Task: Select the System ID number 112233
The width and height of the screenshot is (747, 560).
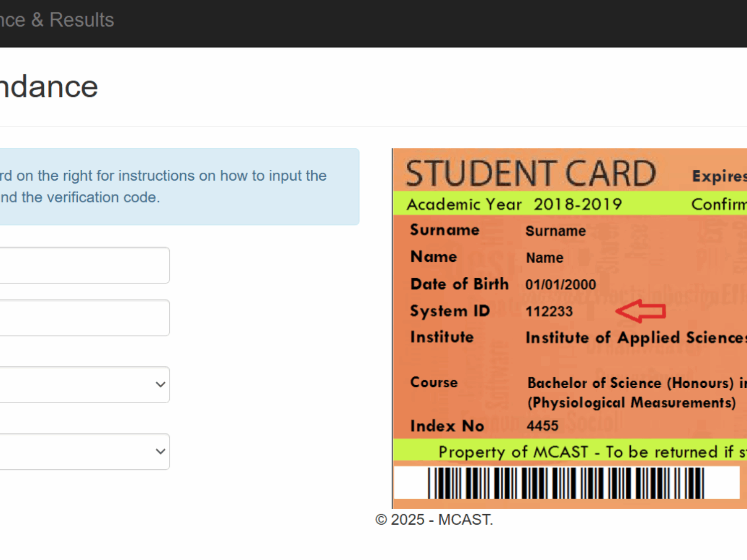Action: click(549, 312)
